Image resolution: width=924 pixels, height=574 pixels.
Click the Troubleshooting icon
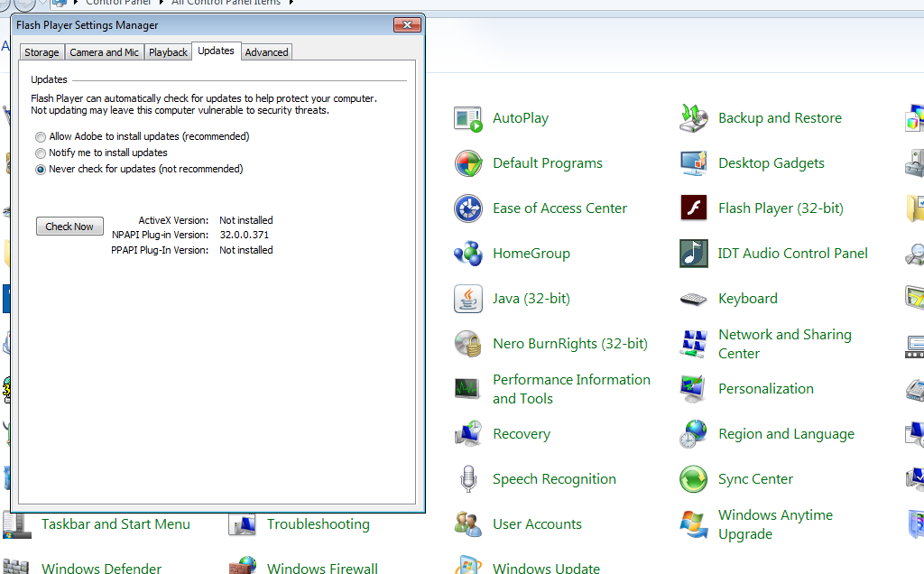[243, 524]
